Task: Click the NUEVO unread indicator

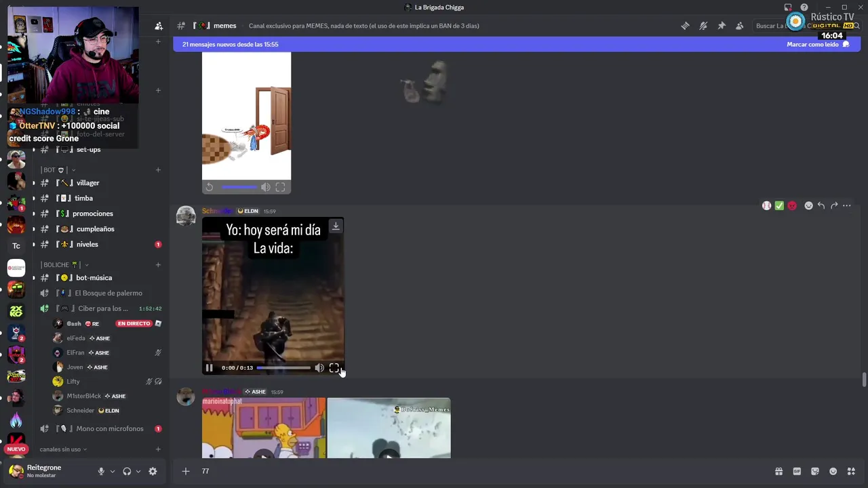Action: [16, 449]
